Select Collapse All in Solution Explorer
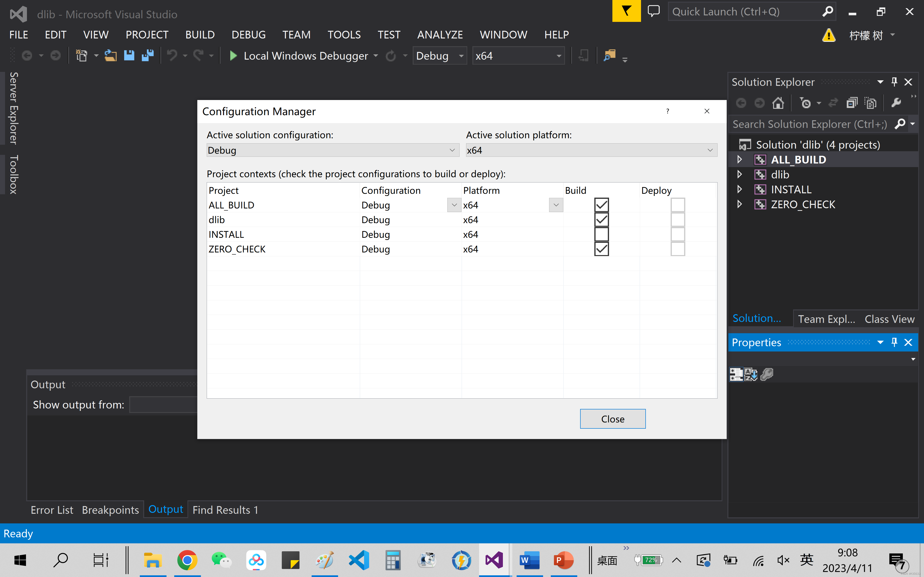Screen dimensions: 924x577 click(x=853, y=103)
